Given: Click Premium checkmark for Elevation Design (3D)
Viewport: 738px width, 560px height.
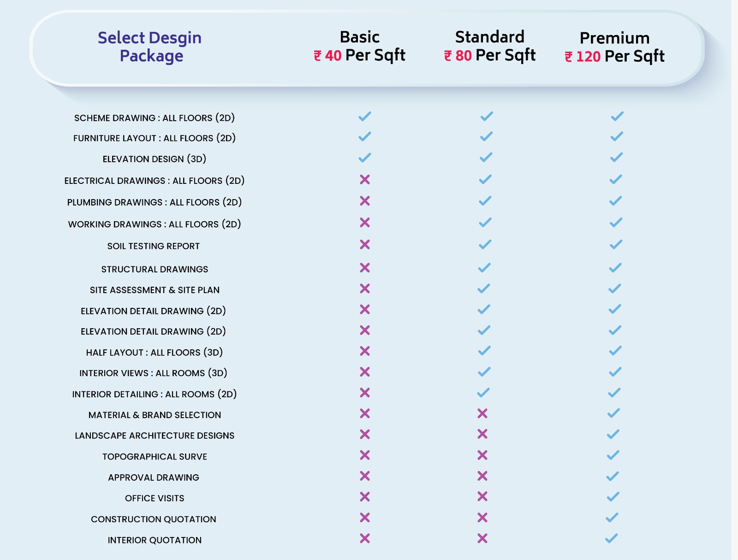Looking at the screenshot, I should [617, 157].
